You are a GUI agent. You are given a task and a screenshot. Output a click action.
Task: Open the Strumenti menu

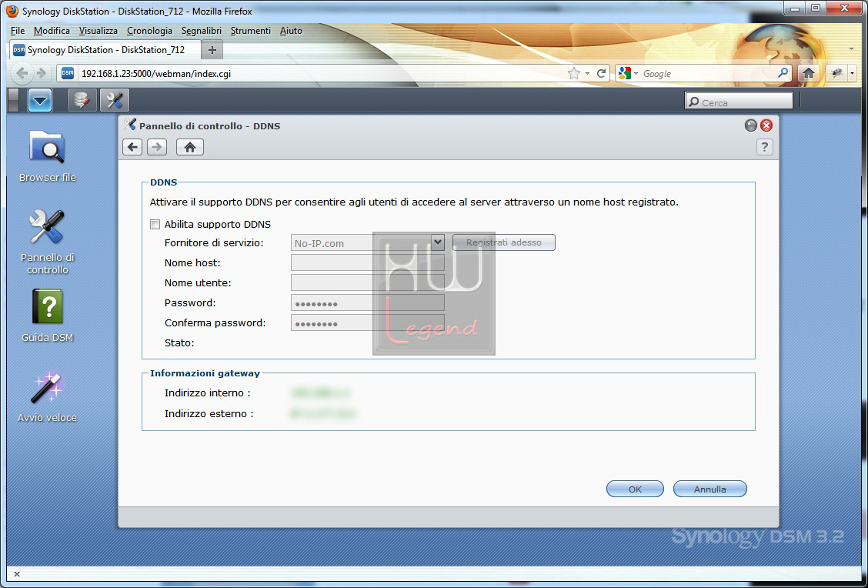(250, 31)
